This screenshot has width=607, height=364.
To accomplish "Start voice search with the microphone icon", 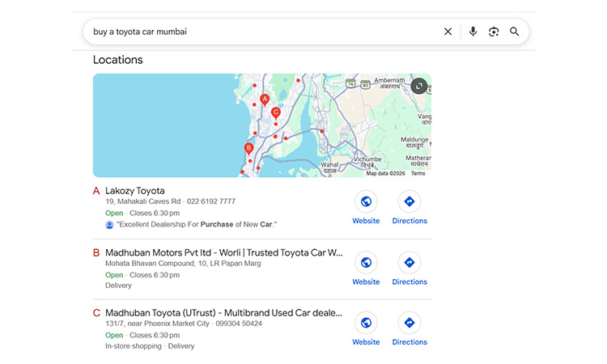I will [473, 32].
